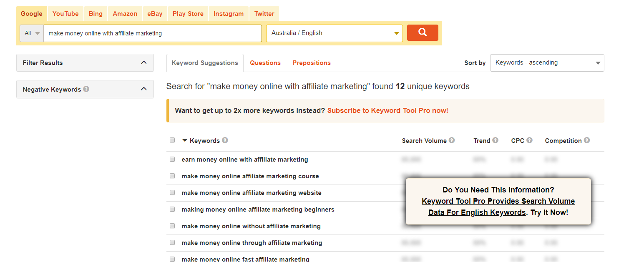Open the Keyword Suggestions tab
Image resolution: width=644 pixels, height=262 pixels.
click(205, 63)
